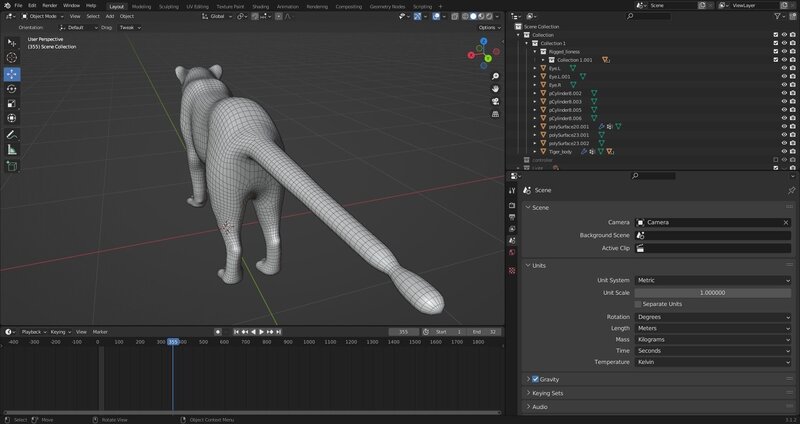Screen dimensions: 800x424
Task: Select the Move tool in the toolbar
Action: click(x=12, y=73)
